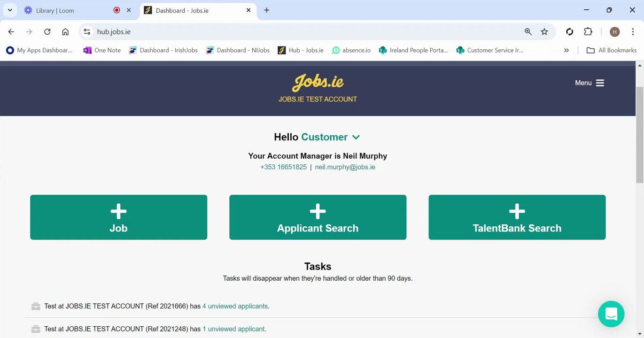Reload the current page

point(47,31)
